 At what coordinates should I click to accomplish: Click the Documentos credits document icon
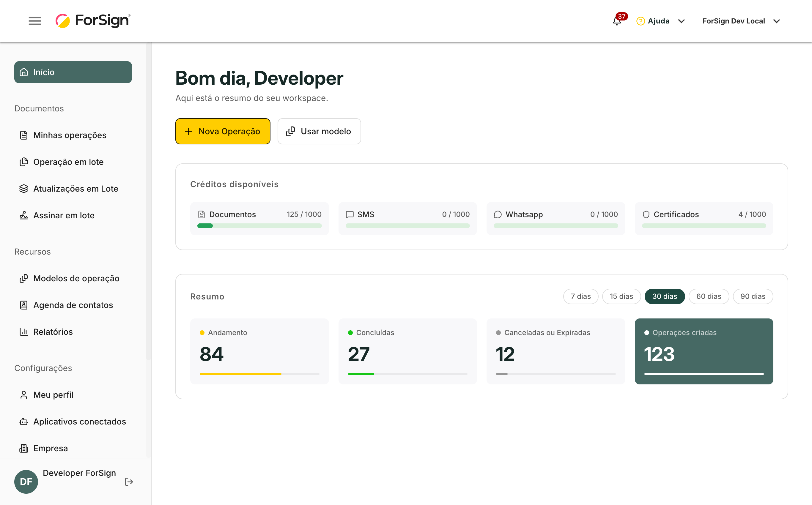coord(202,214)
